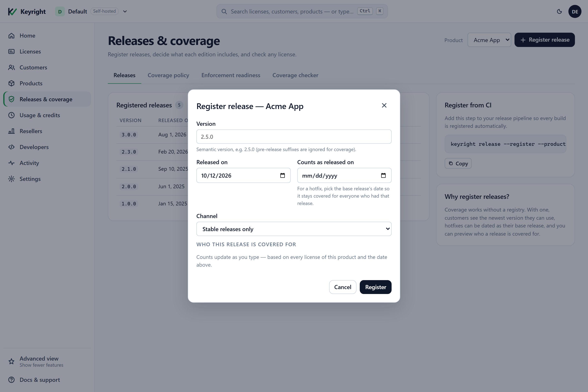This screenshot has width=588, height=392.
Task: Switch to Coverage policy tab
Action: (x=168, y=75)
